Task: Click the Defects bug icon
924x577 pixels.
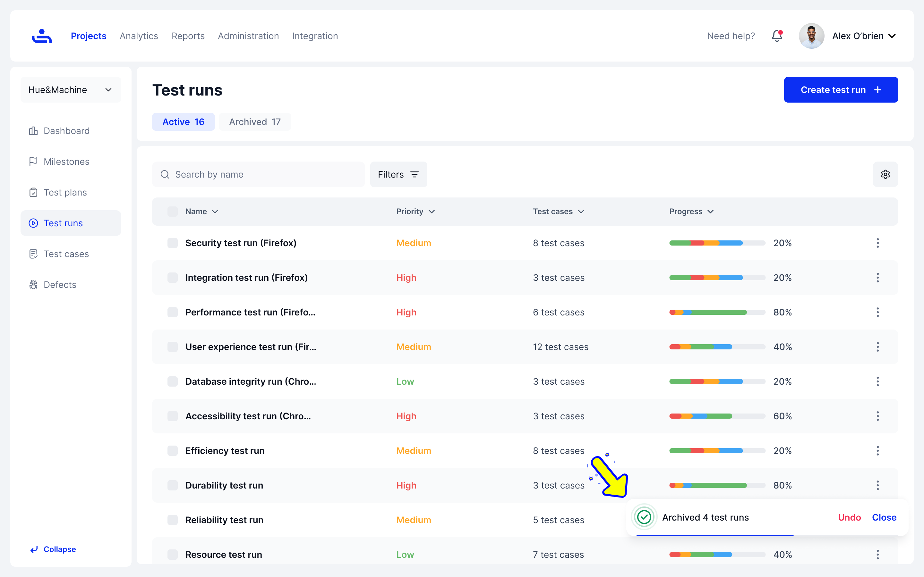Action: click(x=33, y=285)
